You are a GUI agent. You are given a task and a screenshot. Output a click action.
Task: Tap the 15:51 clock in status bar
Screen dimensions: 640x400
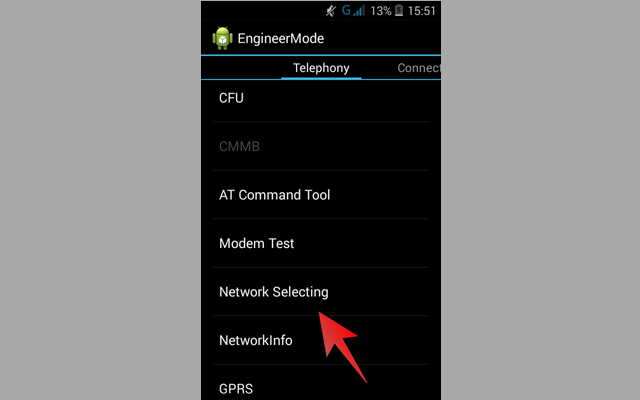tap(422, 11)
